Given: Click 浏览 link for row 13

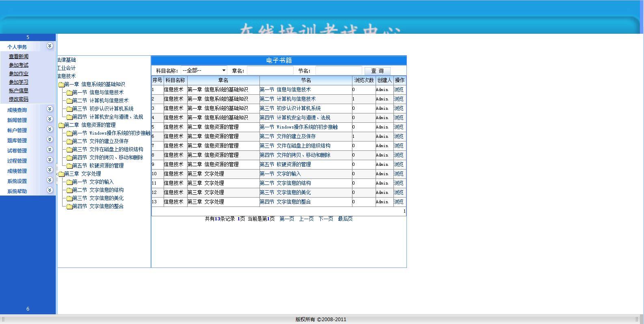Looking at the screenshot, I should (399, 202).
